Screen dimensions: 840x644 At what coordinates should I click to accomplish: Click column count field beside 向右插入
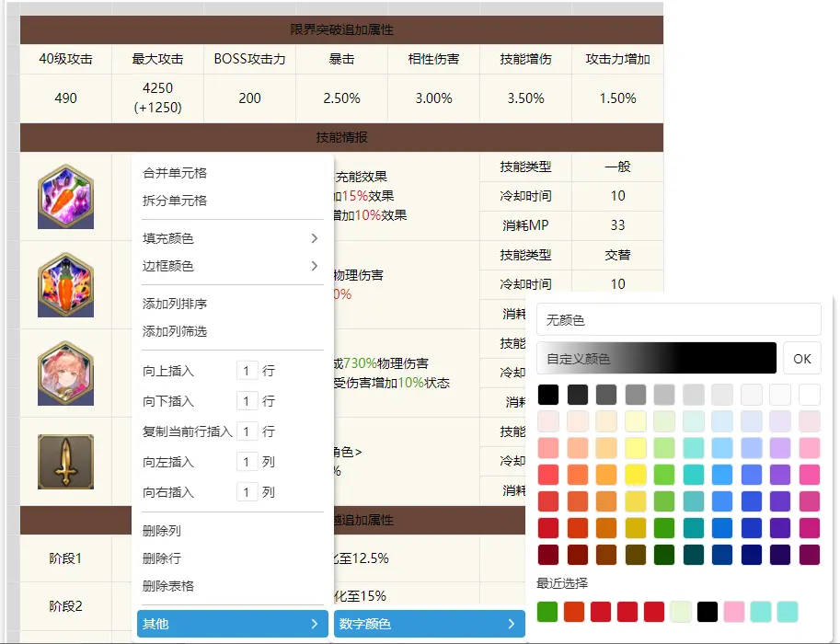pos(247,492)
